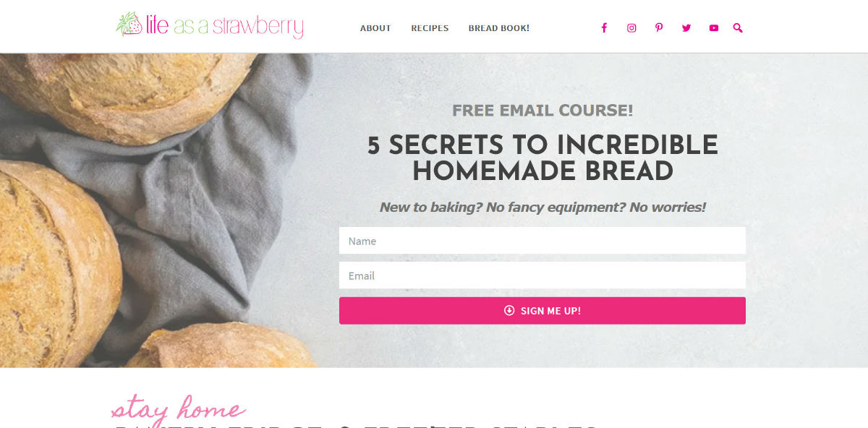Focus the Name input field
This screenshot has height=428, width=868.
pyautogui.click(x=542, y=241)
